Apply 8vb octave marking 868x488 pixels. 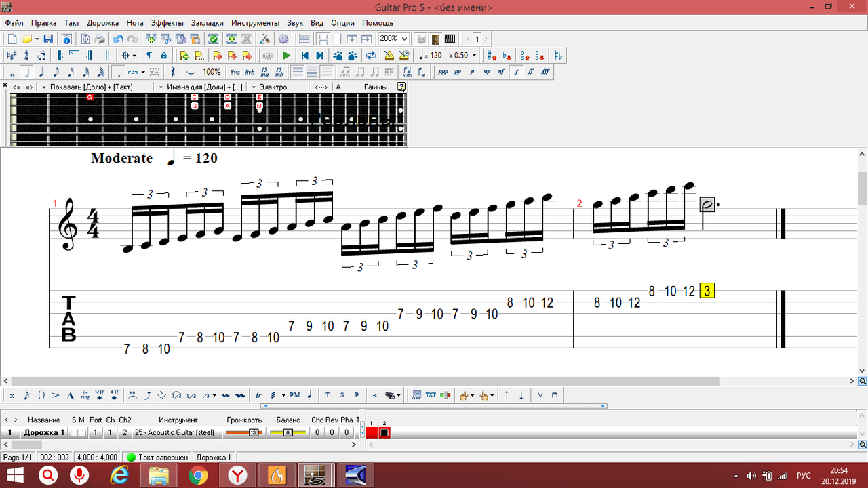click(x=250, y=72)
